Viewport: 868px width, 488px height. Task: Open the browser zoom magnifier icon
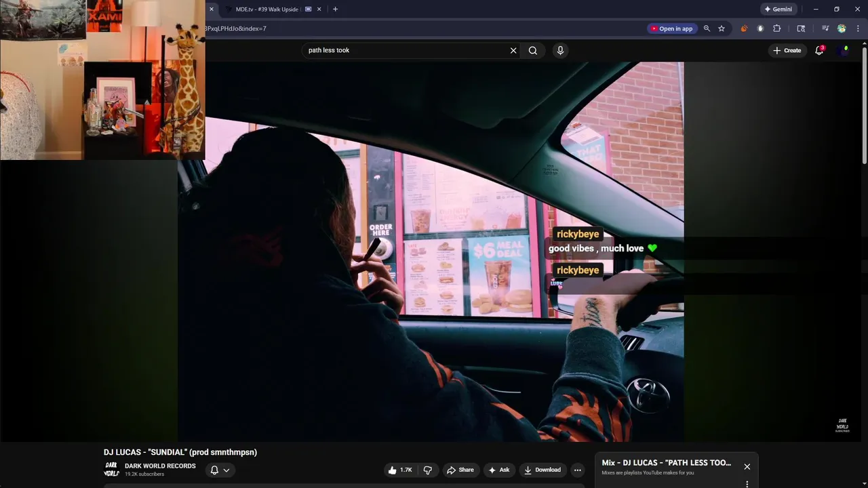[x=707, y=28]
